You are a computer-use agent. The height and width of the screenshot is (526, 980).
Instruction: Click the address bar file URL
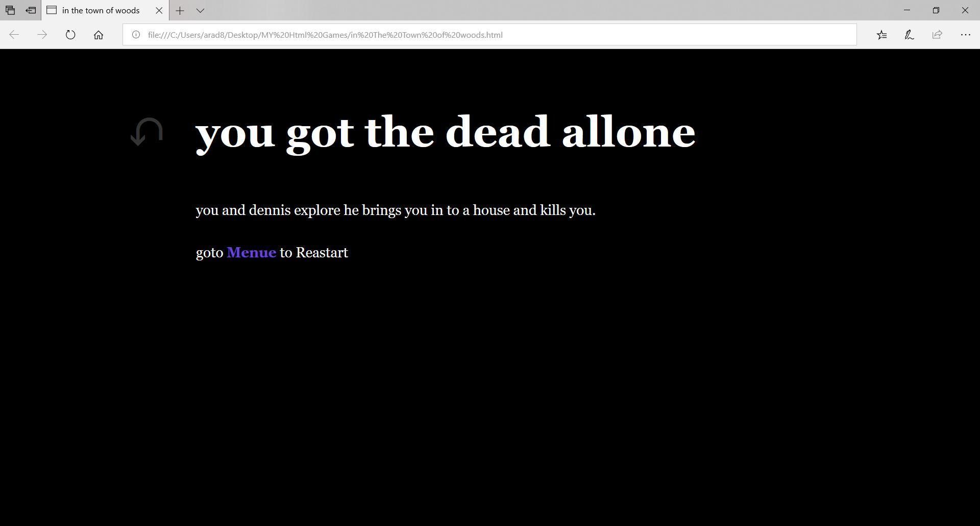pyautogui.click(x=325, y=35)
